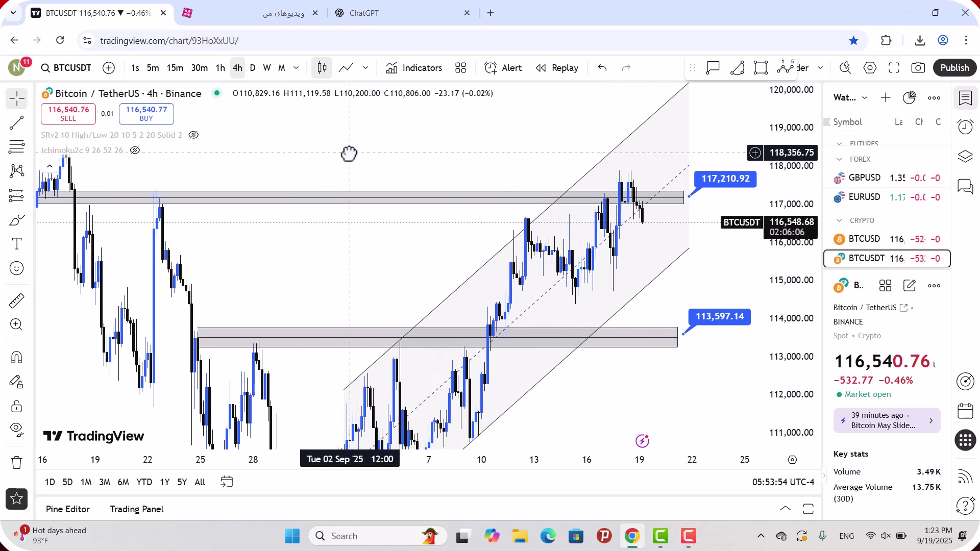Click the Publish button

click(954, 68)
